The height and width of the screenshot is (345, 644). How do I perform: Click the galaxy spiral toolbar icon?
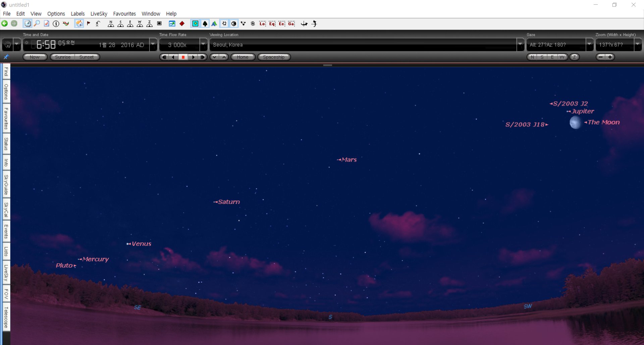coord(253,23)
